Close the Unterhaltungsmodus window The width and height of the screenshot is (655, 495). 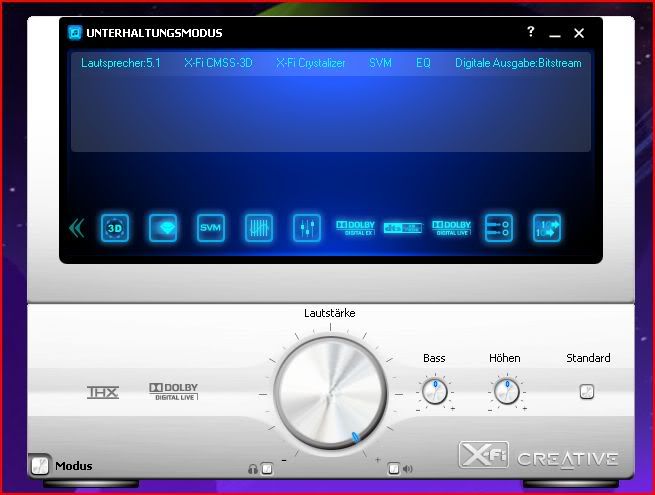(x=579, y=33)
